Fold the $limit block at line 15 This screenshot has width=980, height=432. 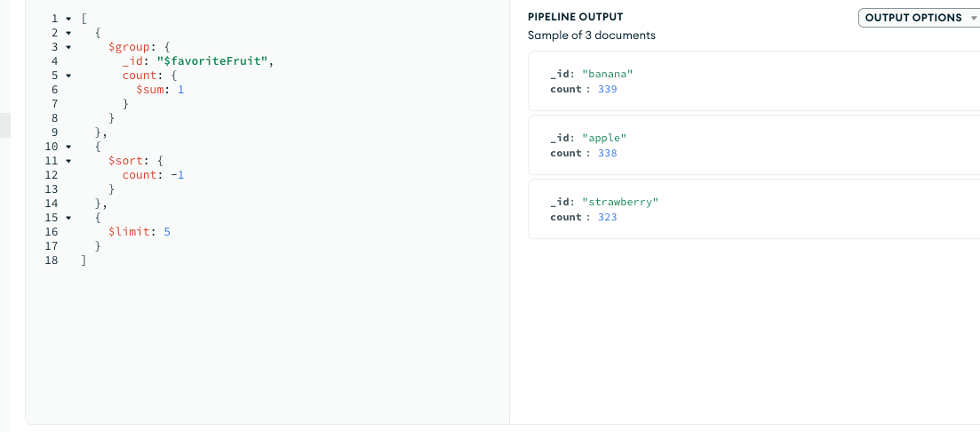coord(68,218)
